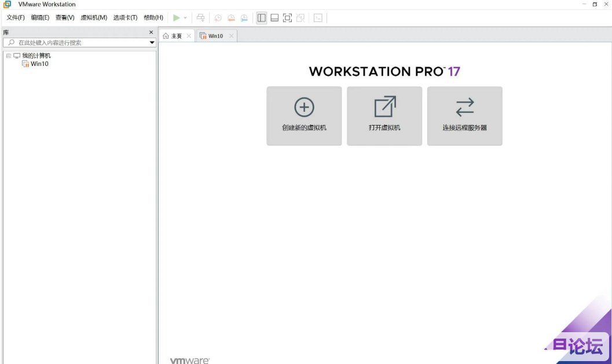The image size is (612, 364).
Task: Close the Win10 tab
Action: point(232,36)
